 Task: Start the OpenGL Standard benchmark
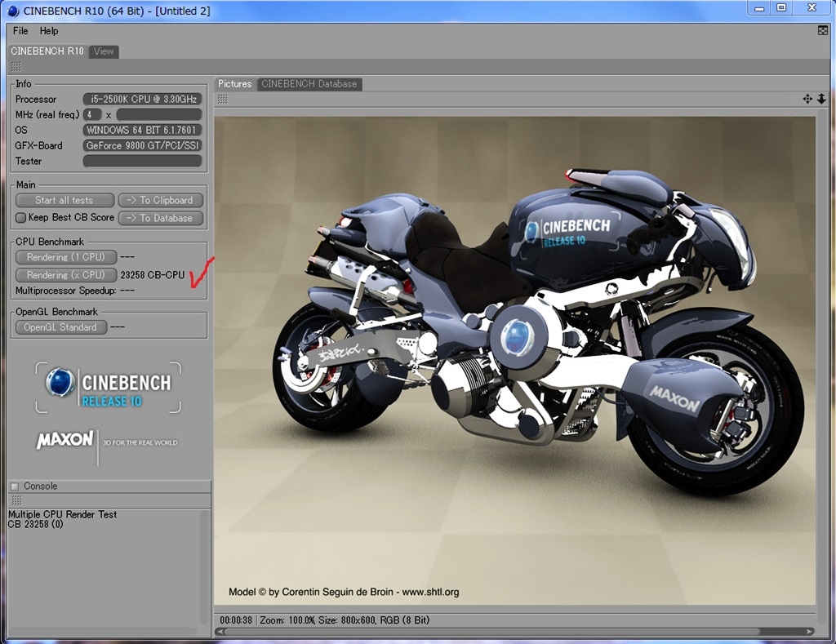tap(60, 327)
